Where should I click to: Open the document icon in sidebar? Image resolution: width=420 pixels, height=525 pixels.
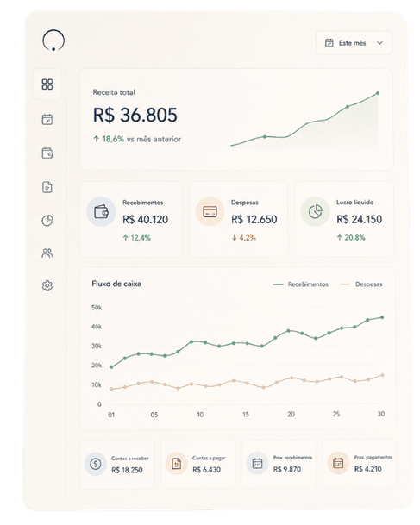47,187
